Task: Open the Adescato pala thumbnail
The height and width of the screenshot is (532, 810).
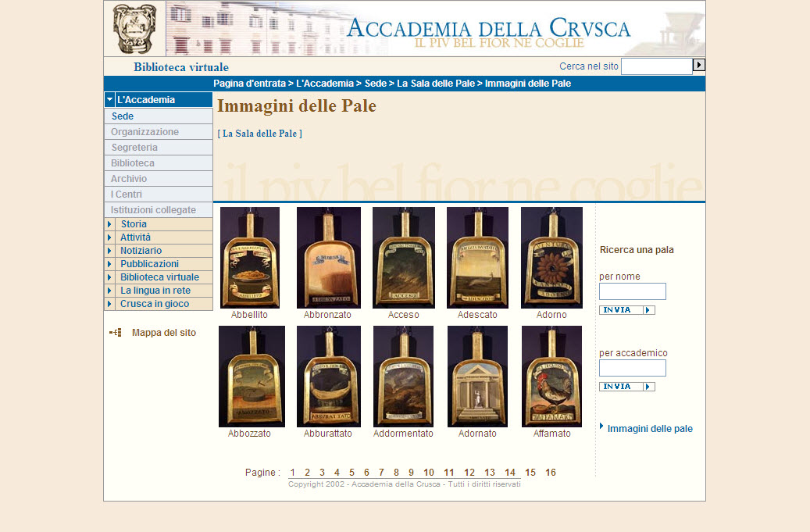Action: pos(477,257)
